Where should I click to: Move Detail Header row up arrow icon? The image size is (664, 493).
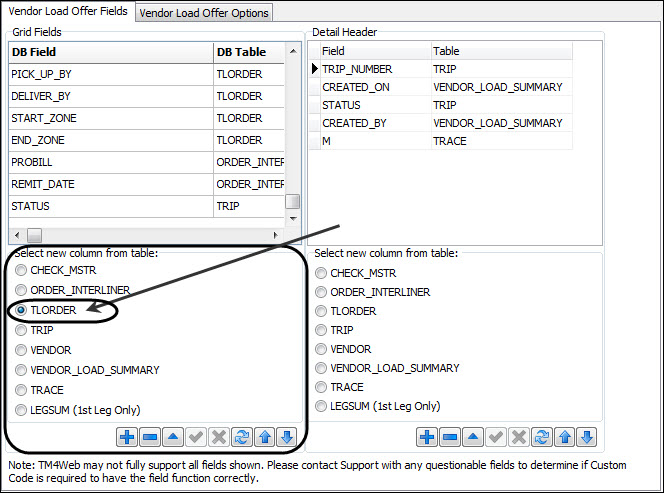click(564, 437)
